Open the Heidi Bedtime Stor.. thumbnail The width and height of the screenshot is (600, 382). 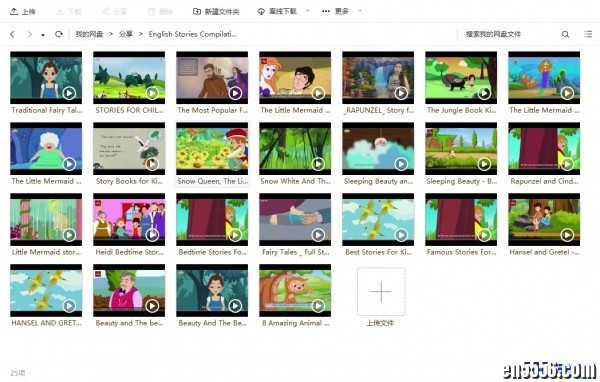[x=129, y=219]
